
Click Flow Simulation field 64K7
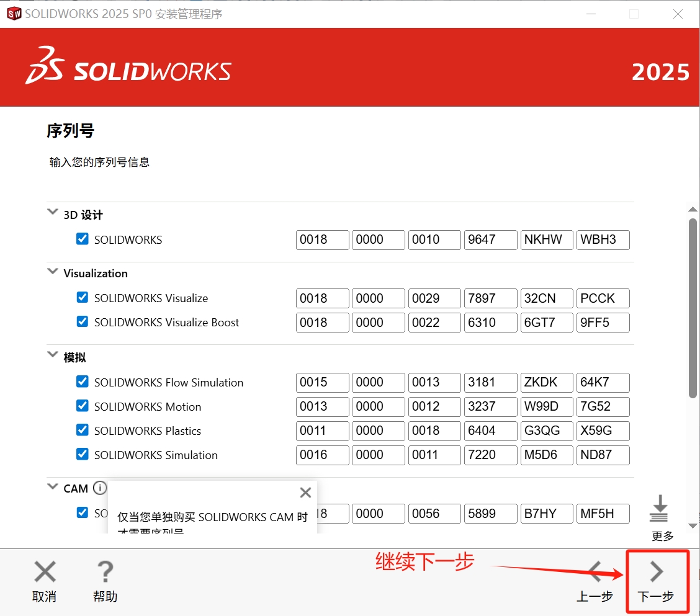click(603, 383)
